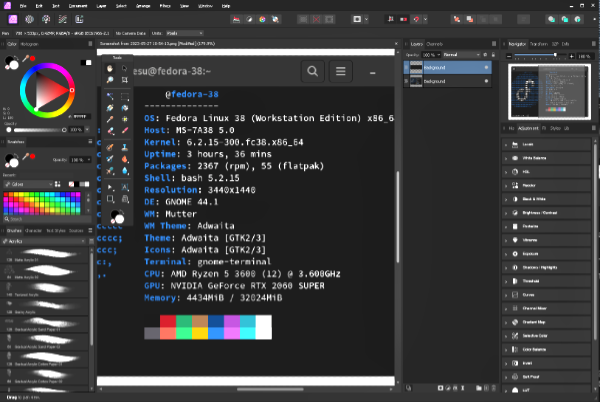The image size is (600, 402).
Task: Open the Normal blend mode dropdown
Action: pyautogui.click(x=461, y=55)
